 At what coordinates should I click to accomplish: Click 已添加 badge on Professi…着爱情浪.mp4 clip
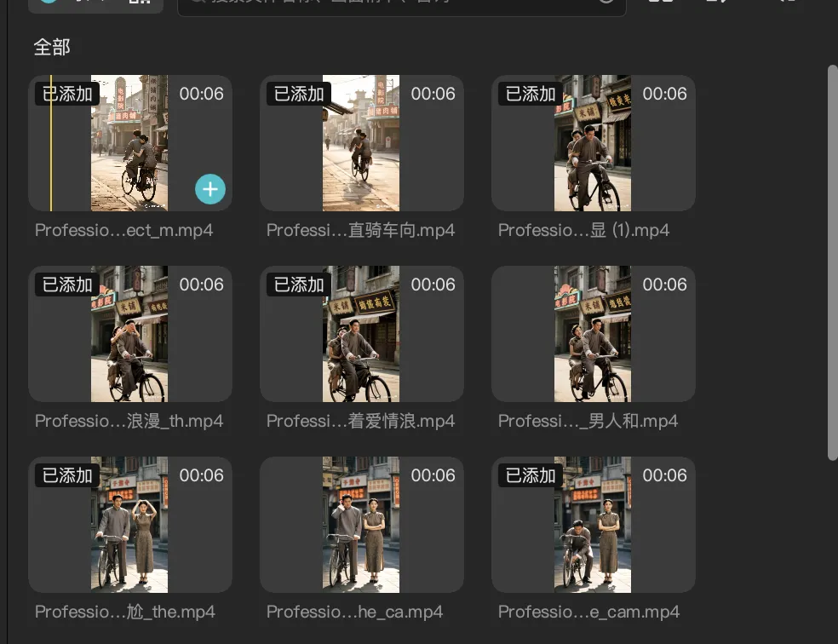(299, 285)
